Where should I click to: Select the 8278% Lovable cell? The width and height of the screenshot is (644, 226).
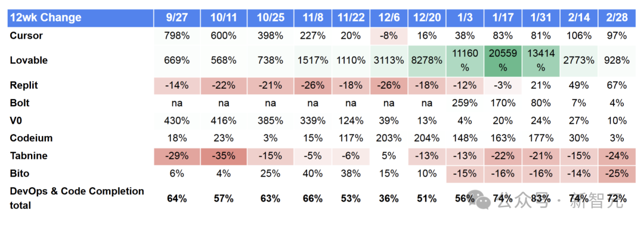click(427, 61)
